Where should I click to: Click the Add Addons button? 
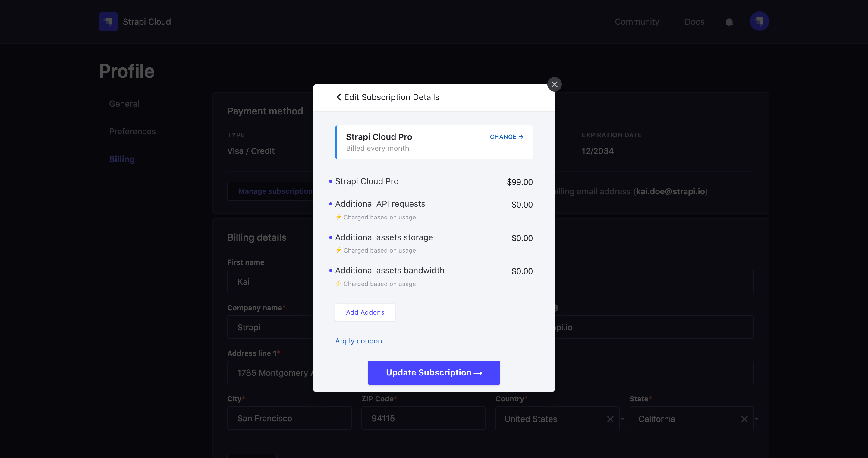pyautogui.click(x=365, y=312)
